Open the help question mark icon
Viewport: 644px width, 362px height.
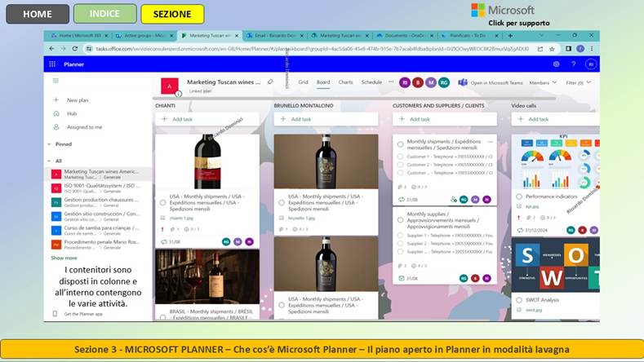point(575,64)
